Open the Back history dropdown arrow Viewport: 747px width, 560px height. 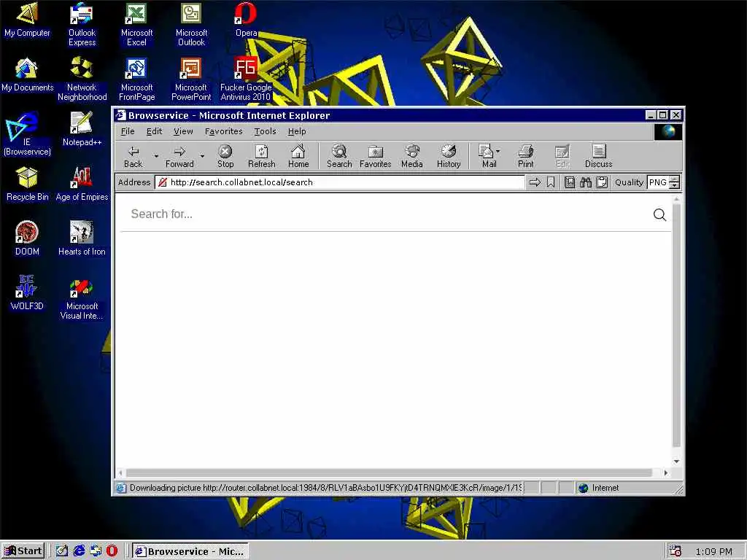(156, 156)
